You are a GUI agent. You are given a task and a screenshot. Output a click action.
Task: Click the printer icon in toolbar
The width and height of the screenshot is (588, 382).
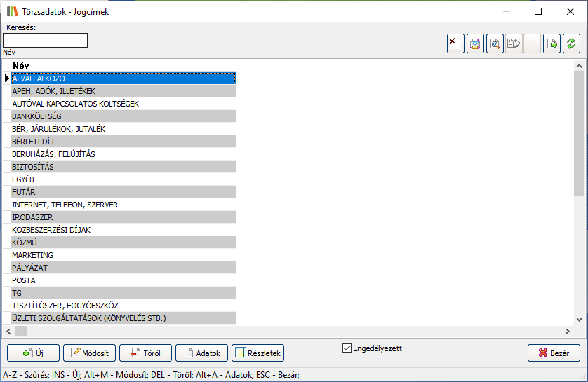475,43
